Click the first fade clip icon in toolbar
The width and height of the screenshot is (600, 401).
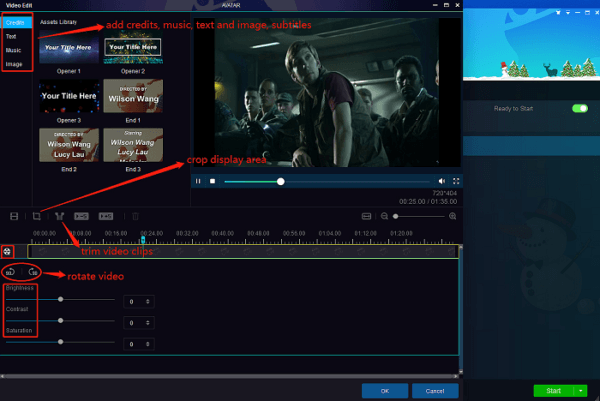pos(81,216)
